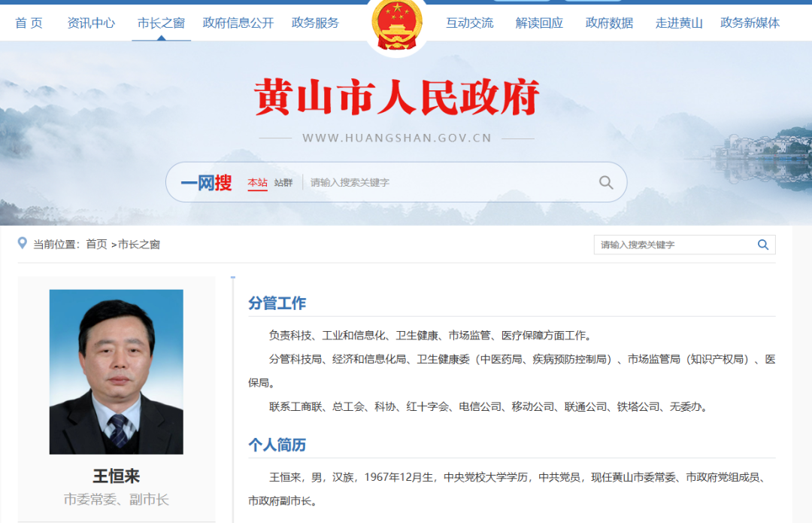The height and width of the screenshot is (523, 812).
Task: Click the breadcrumb bar search magnifier icon
Action: click(763, 245)
